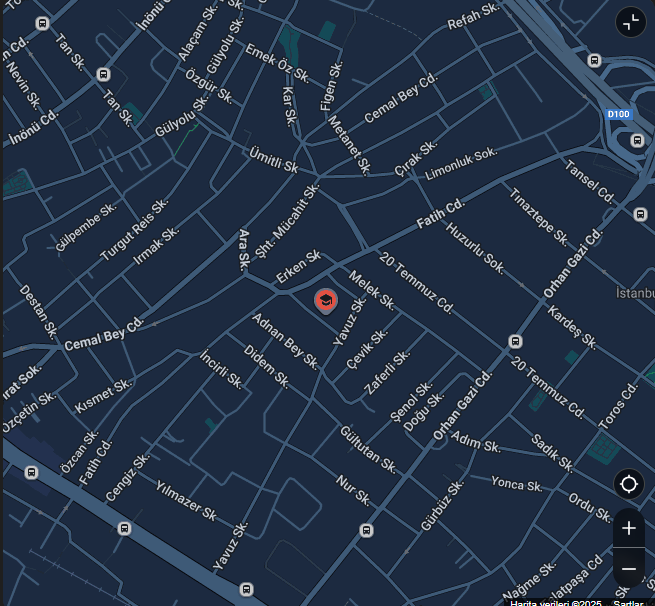
Task: Zoom out with the minus button
Action: [629, 568]
